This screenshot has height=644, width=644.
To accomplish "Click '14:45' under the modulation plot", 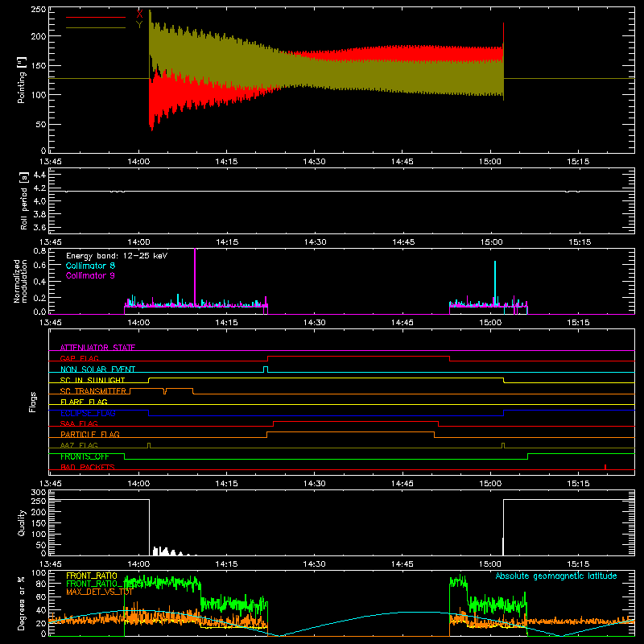I will [x=402, y=323].
